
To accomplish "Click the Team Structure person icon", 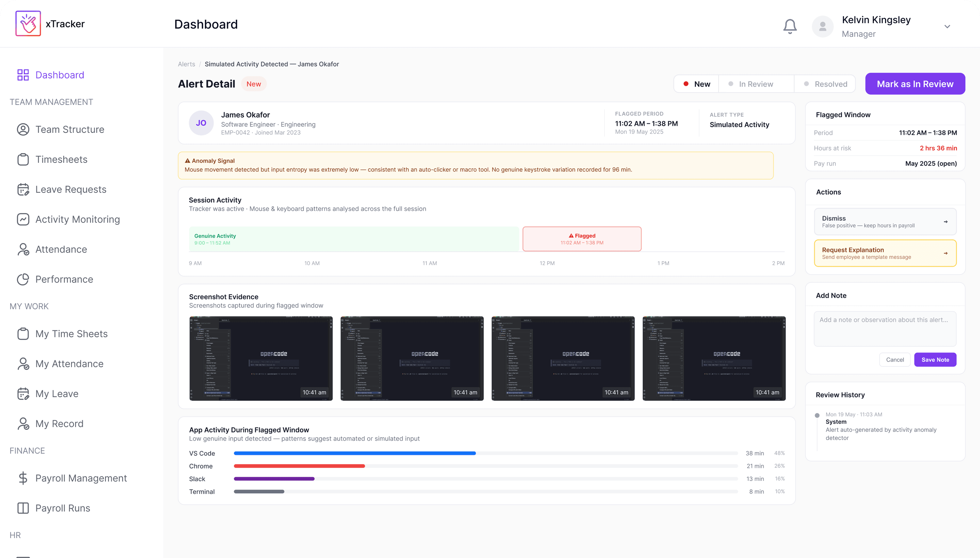I will click(x=23, y=130).
